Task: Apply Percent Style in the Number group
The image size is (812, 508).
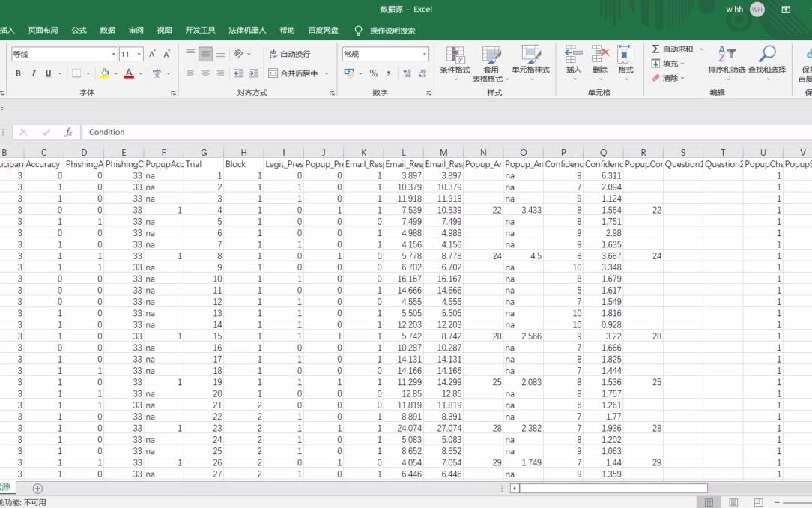Action: 374,73
